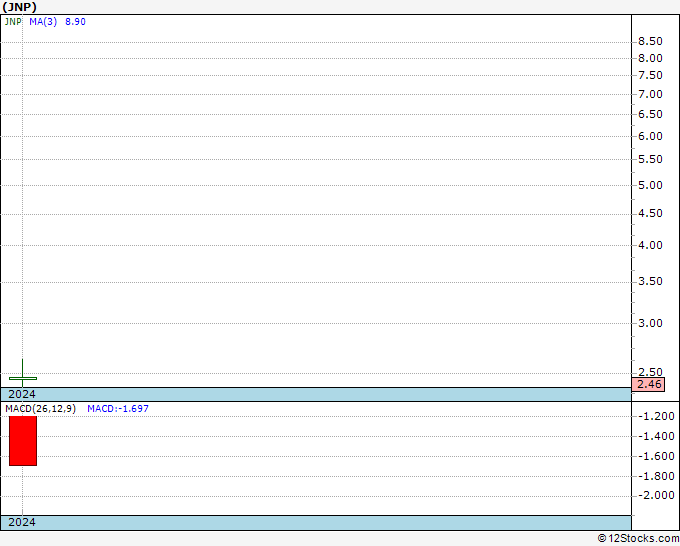Click the -1.800 MACD axis label

click(x=656, y=476)
